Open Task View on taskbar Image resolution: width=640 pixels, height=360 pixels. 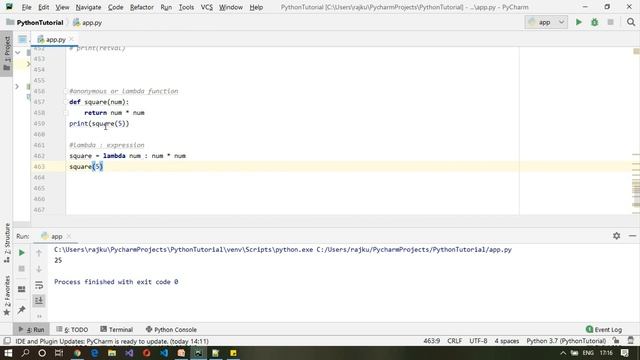(x=59, y=353)
